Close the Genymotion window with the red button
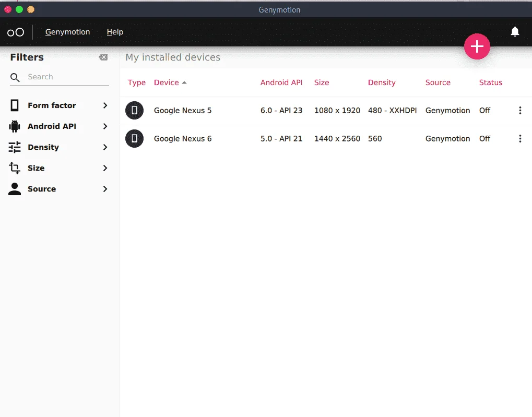Screen dimensions: 532x417 point(8,9)
